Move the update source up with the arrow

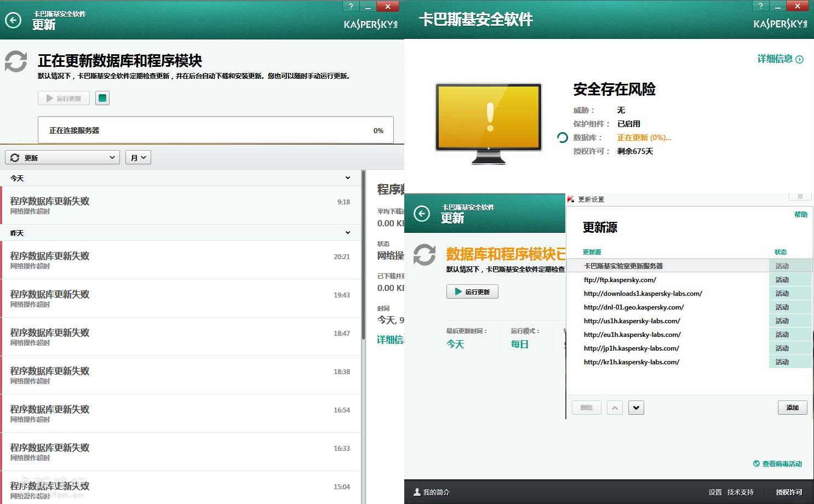615,408
